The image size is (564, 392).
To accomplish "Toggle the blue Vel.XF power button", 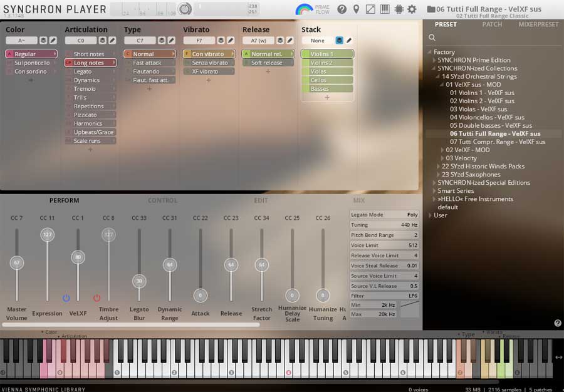I will tap(66, 298).
